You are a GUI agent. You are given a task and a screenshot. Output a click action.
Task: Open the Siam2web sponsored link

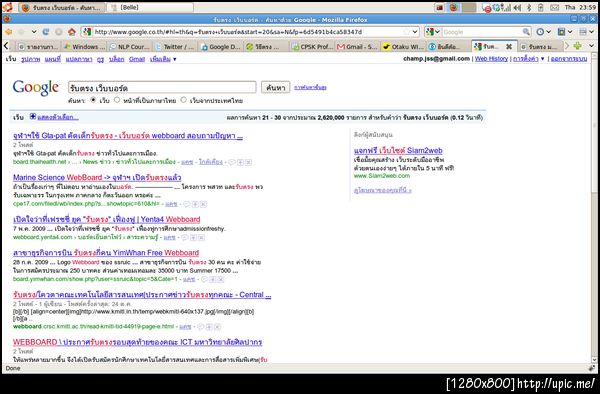[x=398, y=150]
